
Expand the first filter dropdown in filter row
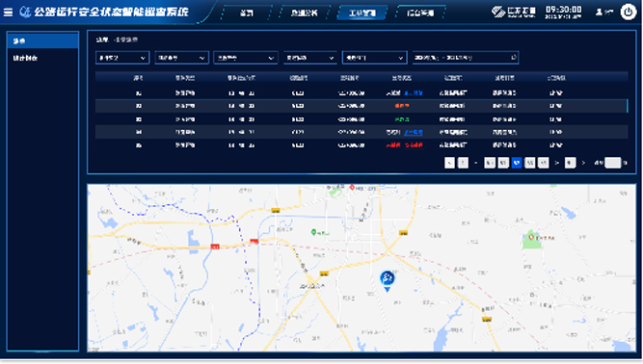click(122, 58)
